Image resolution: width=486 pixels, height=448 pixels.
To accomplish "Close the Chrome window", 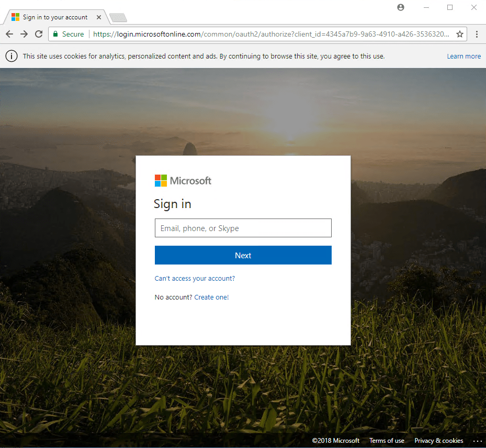I will (473, 7).
